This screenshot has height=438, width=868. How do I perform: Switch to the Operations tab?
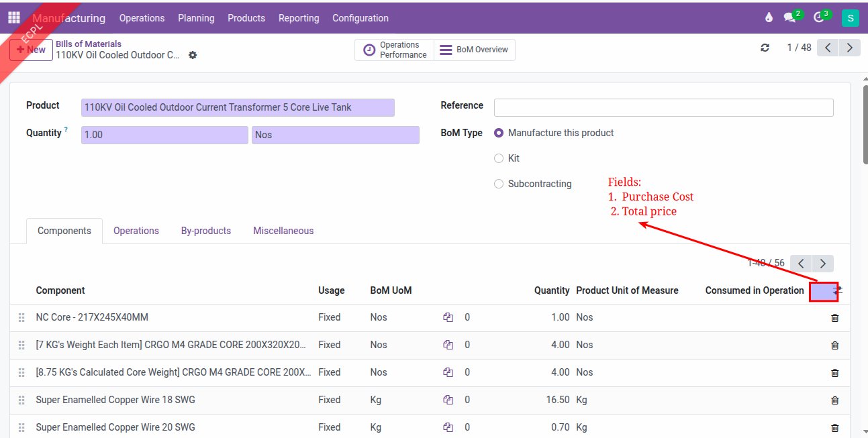(x=136, y=231)
